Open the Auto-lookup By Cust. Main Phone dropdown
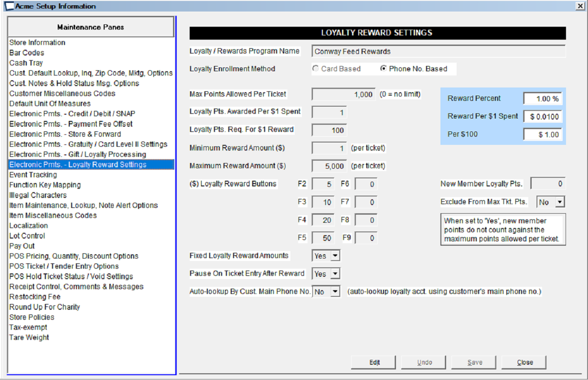The width and height of the screenshot is (588, 380). (335, 292)
